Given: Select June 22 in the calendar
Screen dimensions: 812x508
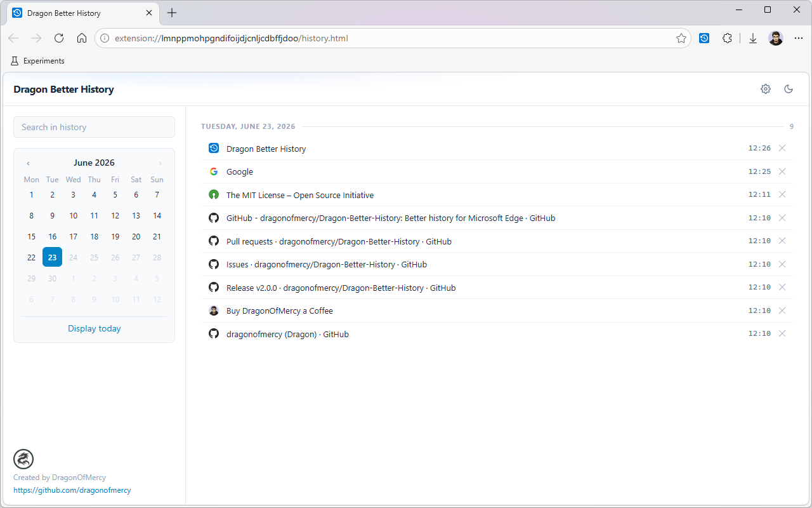Looking at the screenshot, I should point(31,257).
